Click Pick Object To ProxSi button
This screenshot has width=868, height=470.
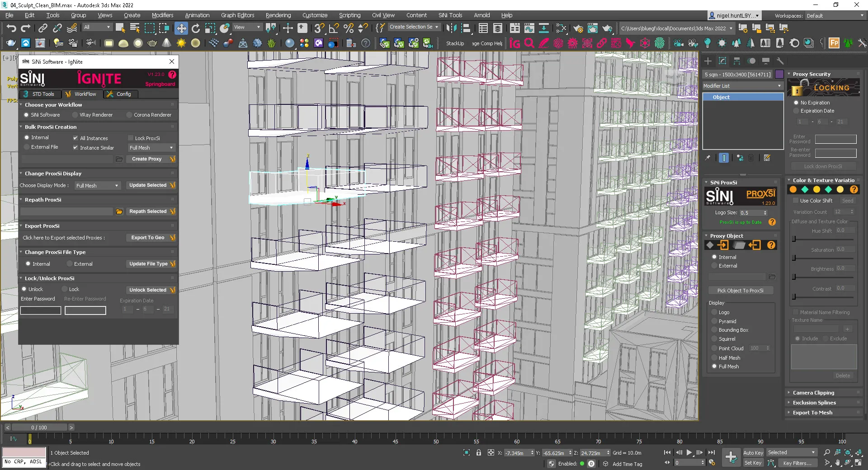[x=741, y=291]
